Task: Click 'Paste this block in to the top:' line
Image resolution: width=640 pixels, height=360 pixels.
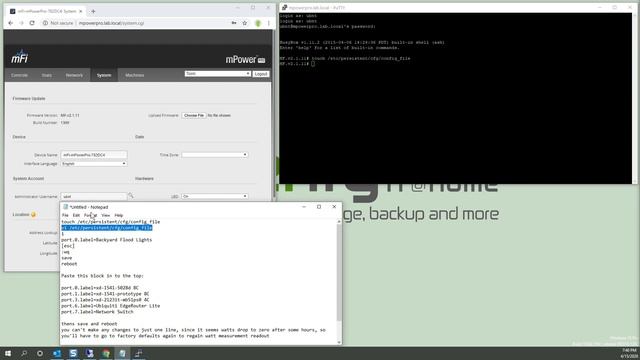Action: click(x=102, y=276)
